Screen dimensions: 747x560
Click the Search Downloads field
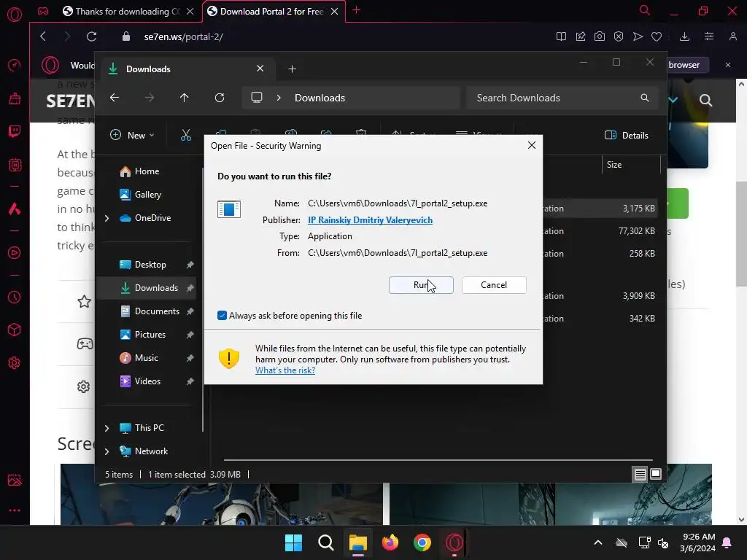(562, 98)
